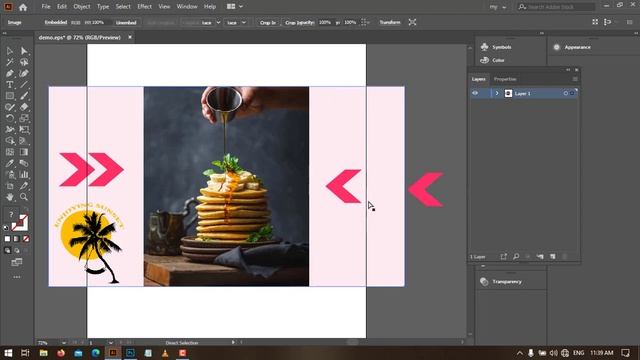Select the Blend tool
The image size is (640, 360).
coord(24,163)
